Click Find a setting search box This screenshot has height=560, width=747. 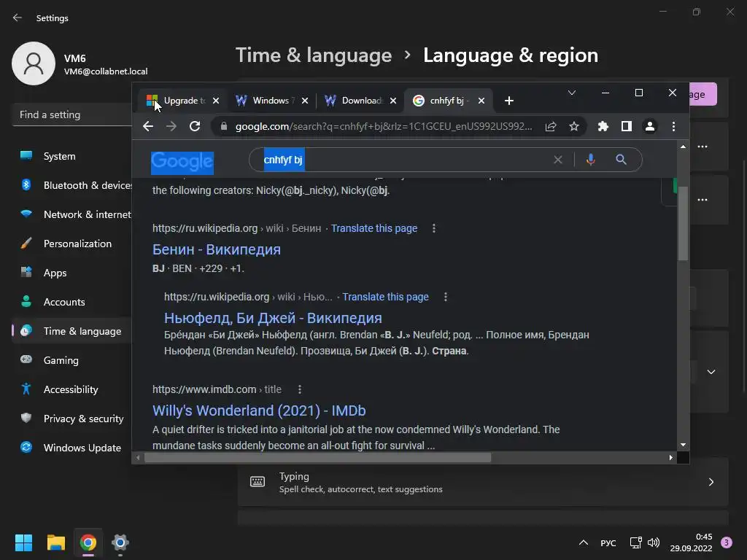(71, 114)
